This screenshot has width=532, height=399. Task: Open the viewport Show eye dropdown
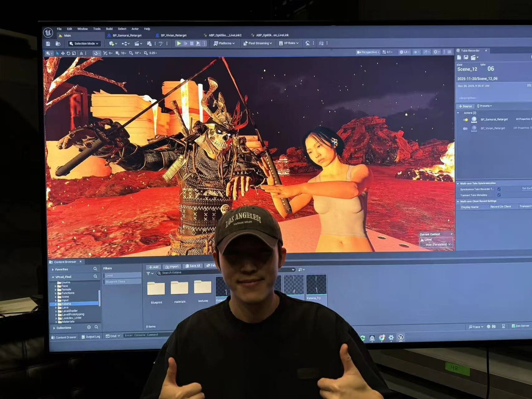416,52
